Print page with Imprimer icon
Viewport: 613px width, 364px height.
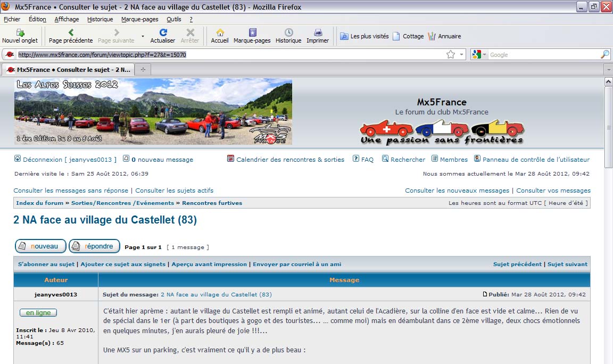[x=318, y=32]
